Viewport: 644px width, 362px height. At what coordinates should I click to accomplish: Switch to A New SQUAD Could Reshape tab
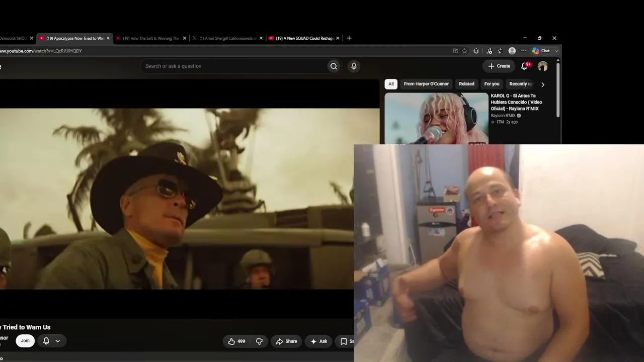[x=304, y=38]
